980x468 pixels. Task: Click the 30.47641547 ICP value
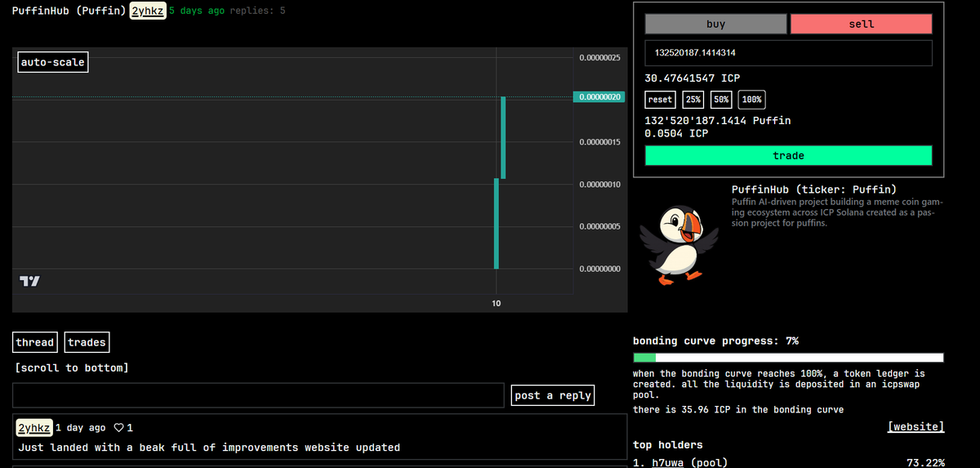(x=692, y=78)
